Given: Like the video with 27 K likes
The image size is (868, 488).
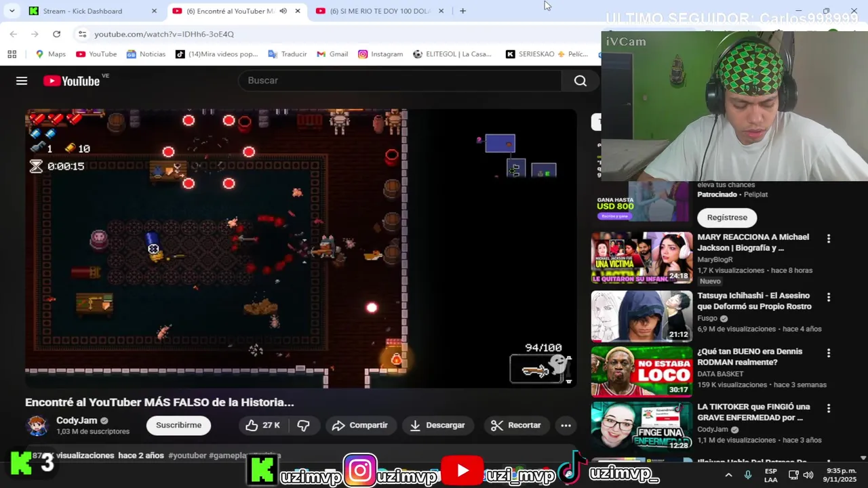Looking at the screenshot, I should 262,425.
